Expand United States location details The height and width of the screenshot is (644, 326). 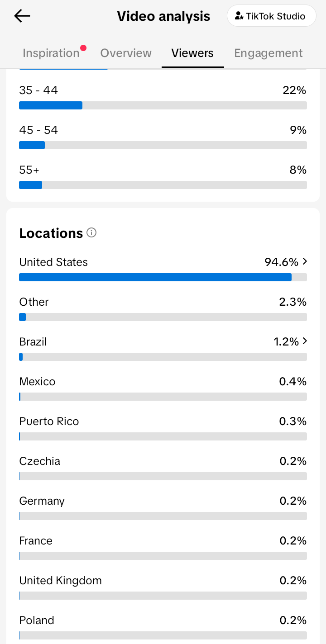coord(305,261)
